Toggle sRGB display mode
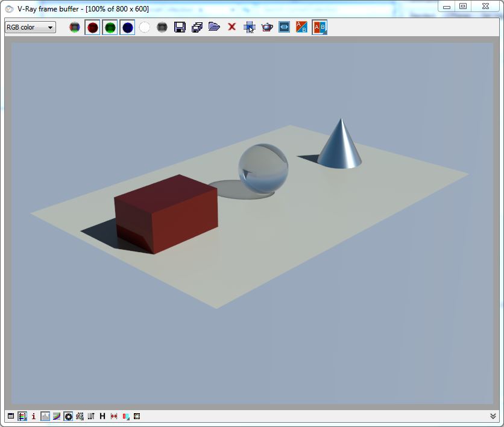The image size is (504, 427). click(80, 416)
